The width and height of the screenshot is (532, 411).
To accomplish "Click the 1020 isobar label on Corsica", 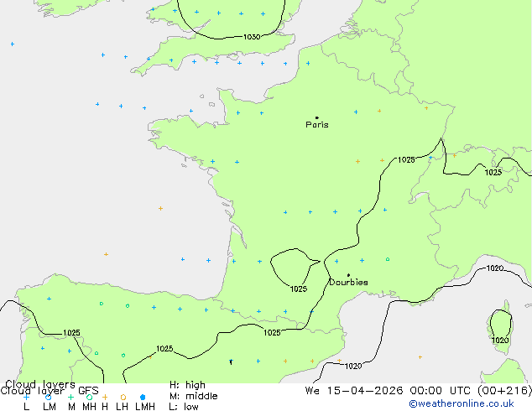I will click(x=500, y=341).
